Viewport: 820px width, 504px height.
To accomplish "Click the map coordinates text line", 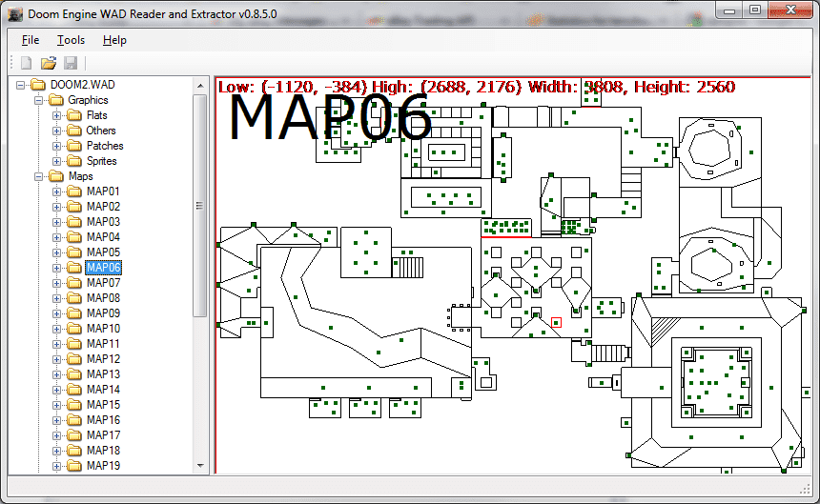I will pos(477,87).
